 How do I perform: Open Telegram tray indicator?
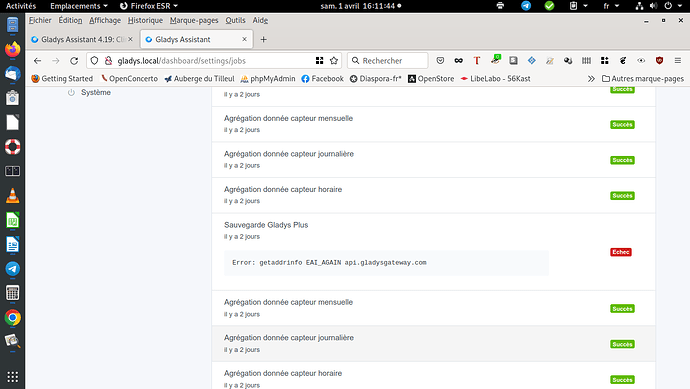pos(526,6)
